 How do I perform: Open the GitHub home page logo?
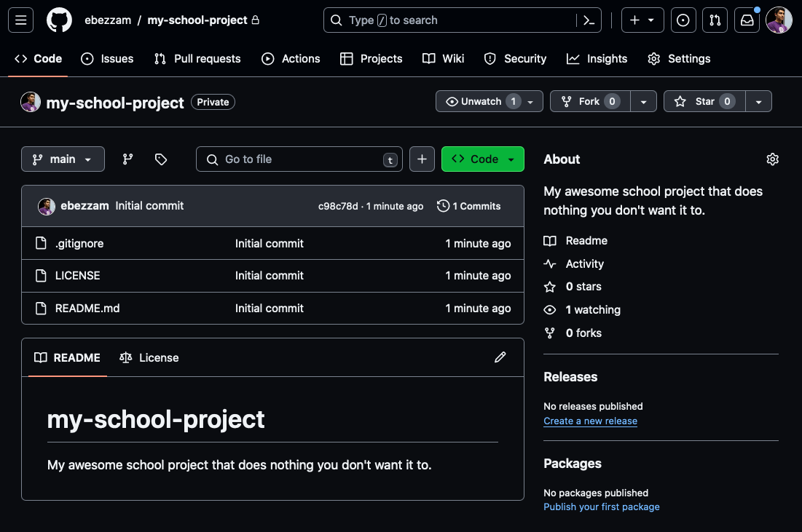pyautogui.click(x=58, y=20)
